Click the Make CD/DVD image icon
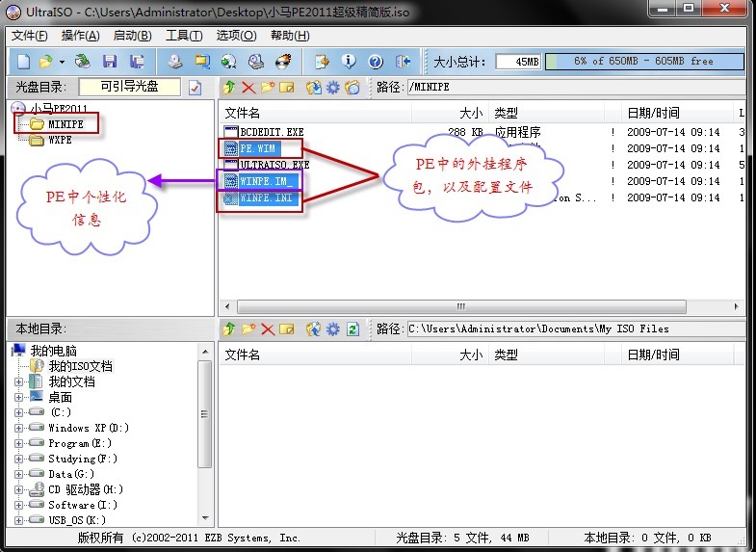The width and height of the screenshot is (756, 552). tap(175, 62)
